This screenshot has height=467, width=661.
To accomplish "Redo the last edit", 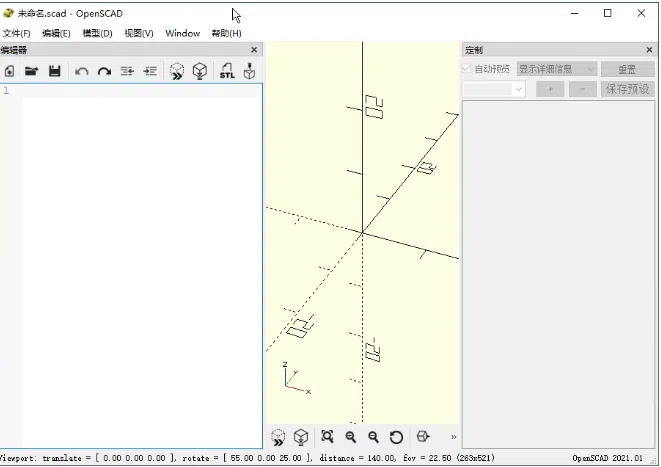I will click(105, 71).
